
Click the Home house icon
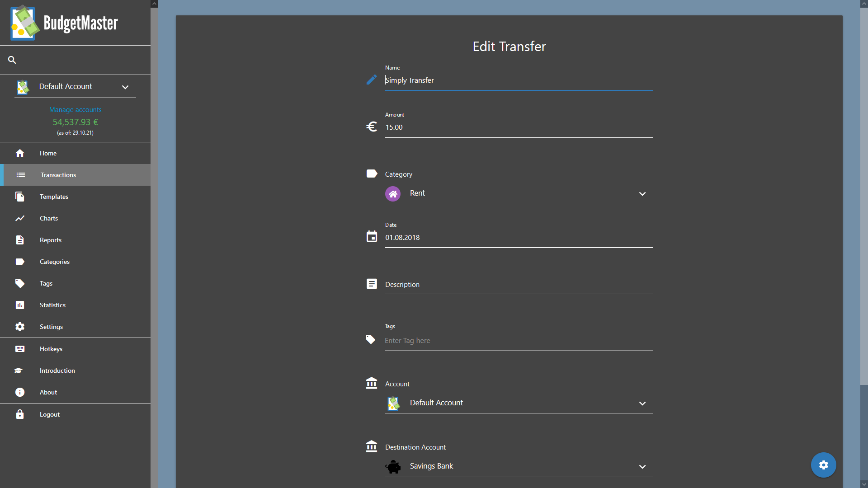tap(20, 153)
